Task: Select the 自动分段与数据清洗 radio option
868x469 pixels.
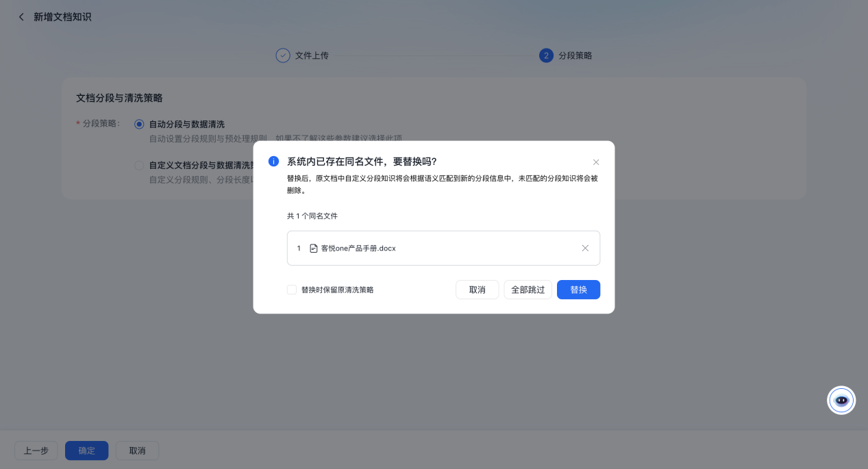Action: coord(139,124)
